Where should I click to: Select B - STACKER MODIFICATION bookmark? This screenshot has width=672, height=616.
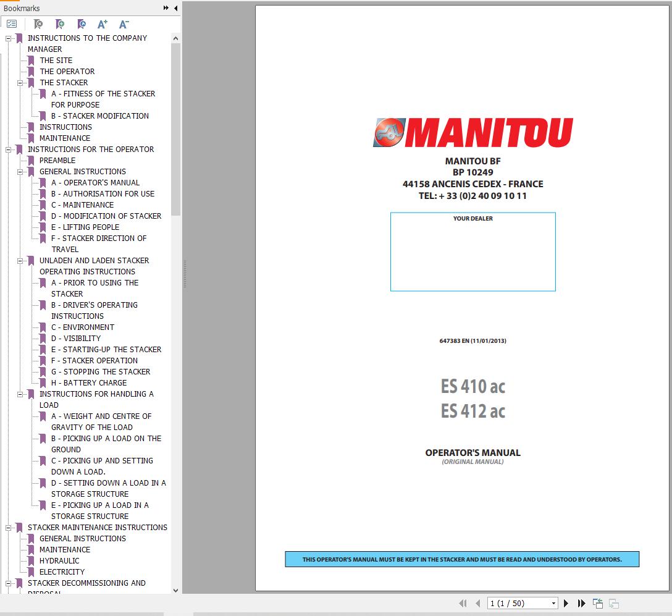click(100, 116)
